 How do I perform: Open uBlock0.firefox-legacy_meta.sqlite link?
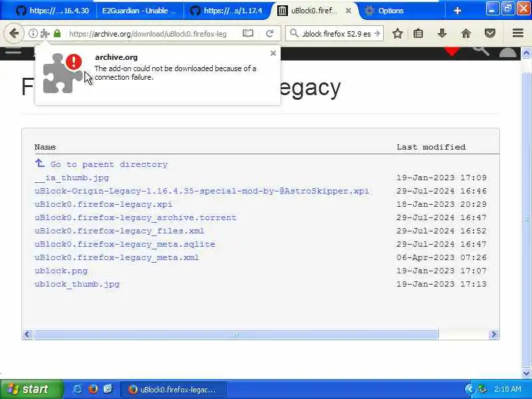pos(124,244)
